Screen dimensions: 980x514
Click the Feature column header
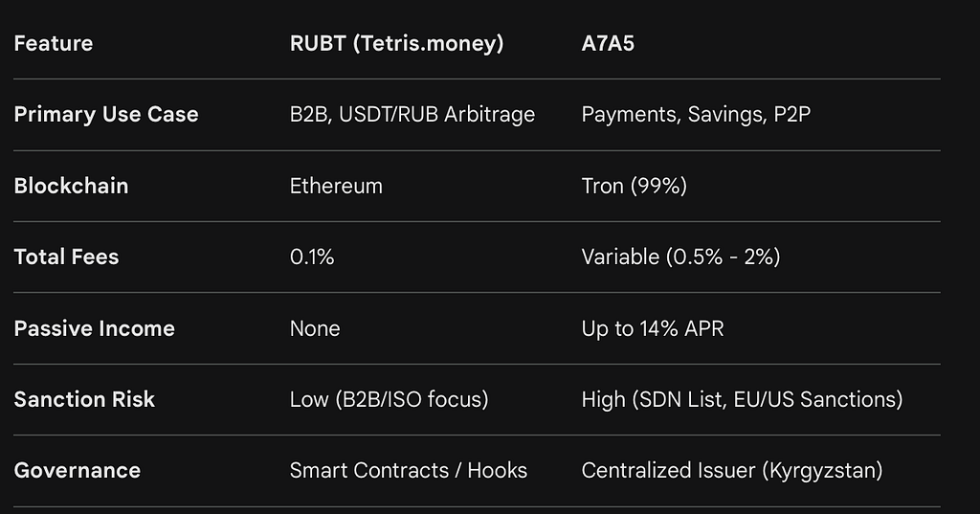(x=54, y=43)
